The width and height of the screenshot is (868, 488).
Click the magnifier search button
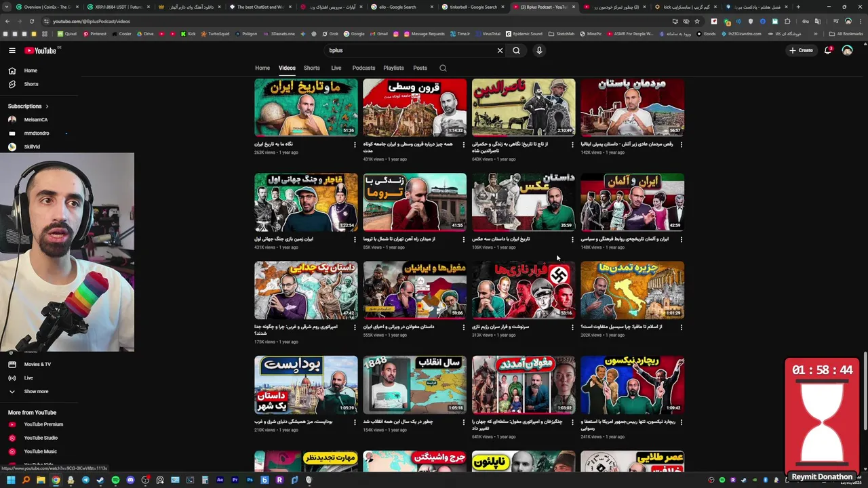click(516, 50)
